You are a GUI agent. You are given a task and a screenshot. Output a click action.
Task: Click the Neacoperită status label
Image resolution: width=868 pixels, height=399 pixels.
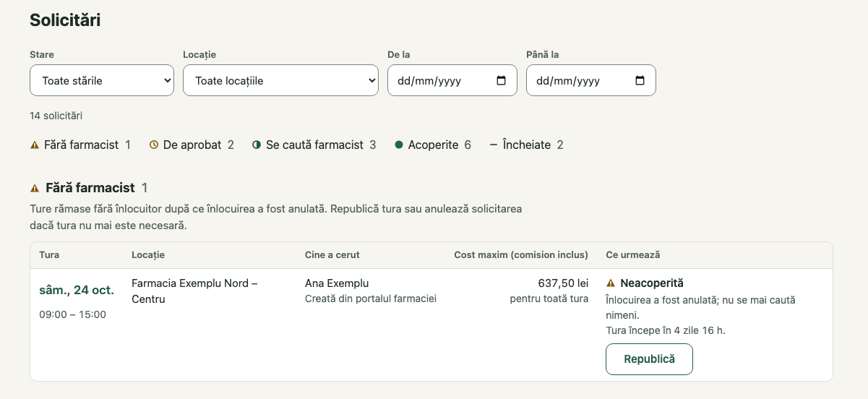652,283
